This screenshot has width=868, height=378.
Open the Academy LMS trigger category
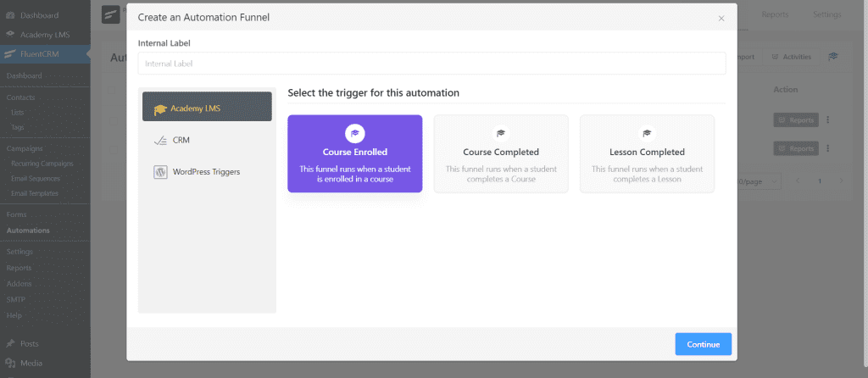207,107
